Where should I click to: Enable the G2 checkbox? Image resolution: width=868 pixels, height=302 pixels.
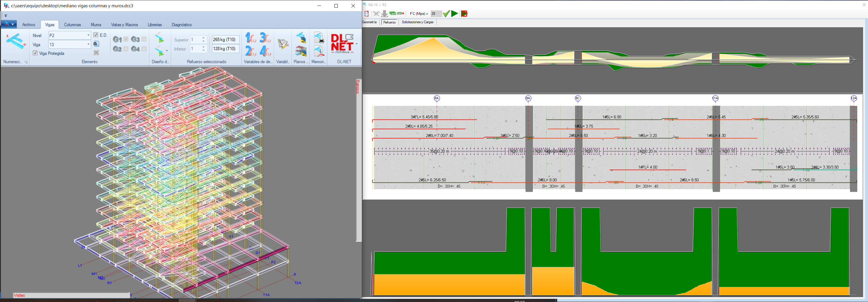pyautogui.click(x=126, y=48)
